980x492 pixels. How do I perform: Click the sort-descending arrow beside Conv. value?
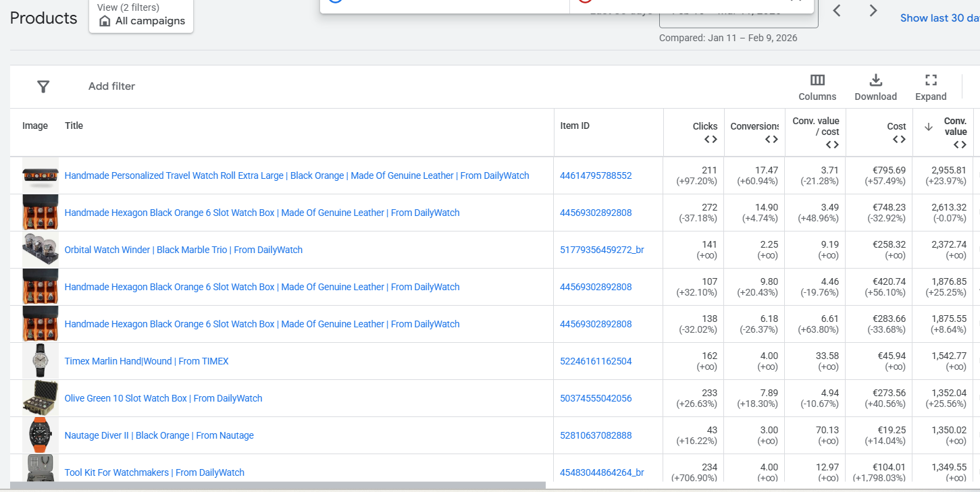pos(929,126)
